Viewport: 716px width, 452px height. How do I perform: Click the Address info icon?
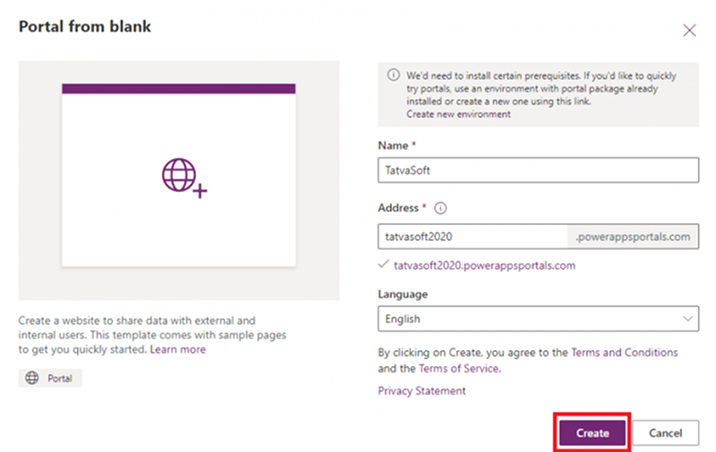[x=440, y=208]
